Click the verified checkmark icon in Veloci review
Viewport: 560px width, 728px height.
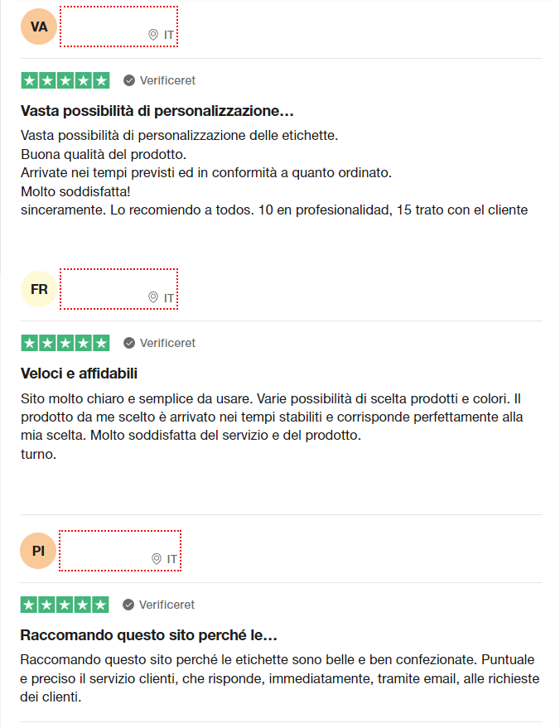pos(129,343)
